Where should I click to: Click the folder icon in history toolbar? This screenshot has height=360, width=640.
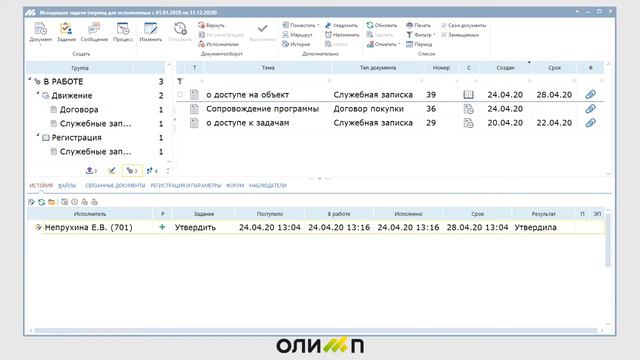pos(51,202)
